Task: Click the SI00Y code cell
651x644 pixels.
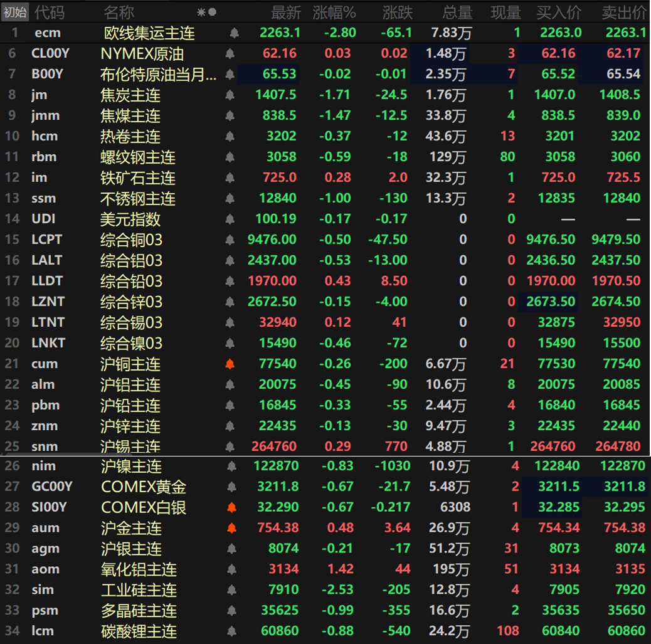Action: (49, 507)
